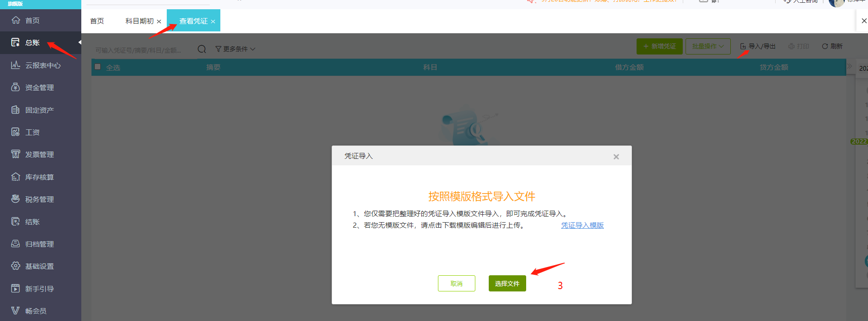Tick the 全选 select-all checkbox
The width and height of the screenshot is (868, 321).
97,67
